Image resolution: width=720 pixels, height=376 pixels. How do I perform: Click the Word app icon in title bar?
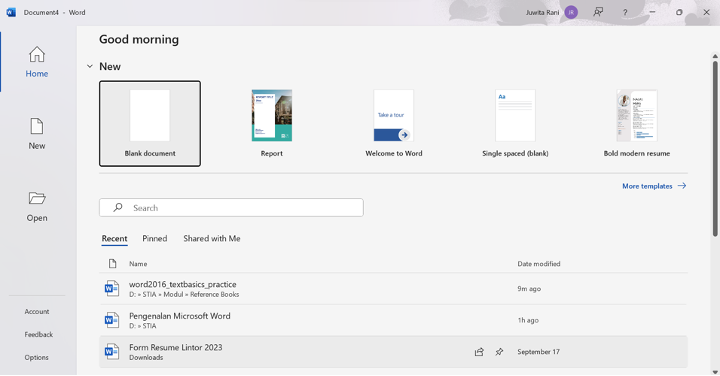click(x=11, y=12)
